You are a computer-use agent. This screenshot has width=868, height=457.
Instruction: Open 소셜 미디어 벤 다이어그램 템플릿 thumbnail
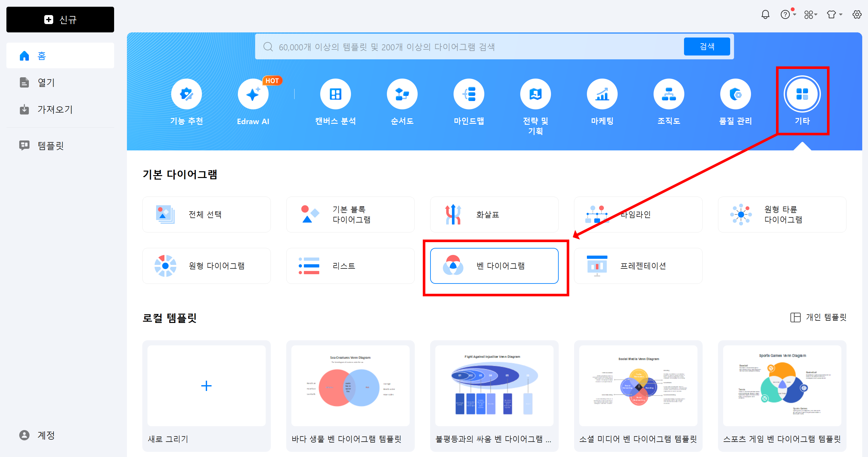point(638,385)
